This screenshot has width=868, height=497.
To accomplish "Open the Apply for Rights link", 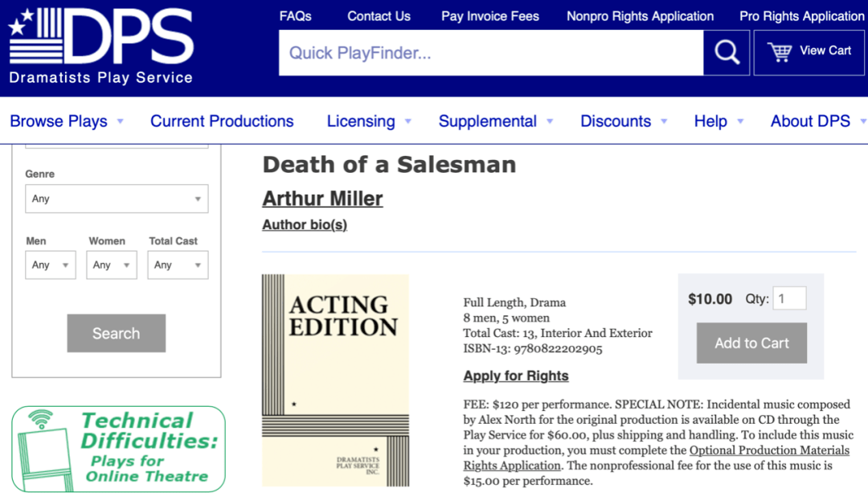I will (x=516, y=376).
